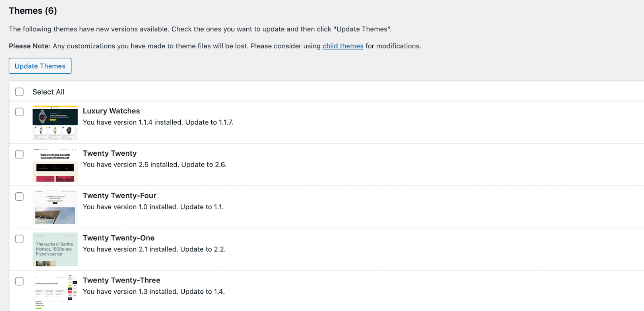Check the Twenty Twenty-One theme checkbox
The width and height of the screenshot is (644, 311).
[19, 239]
